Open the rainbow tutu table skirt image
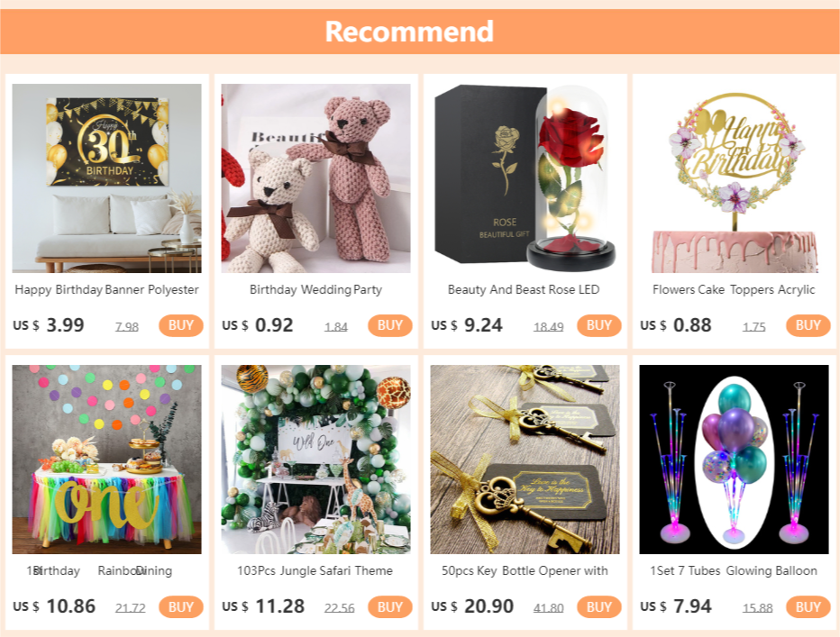 pos(106,460)
